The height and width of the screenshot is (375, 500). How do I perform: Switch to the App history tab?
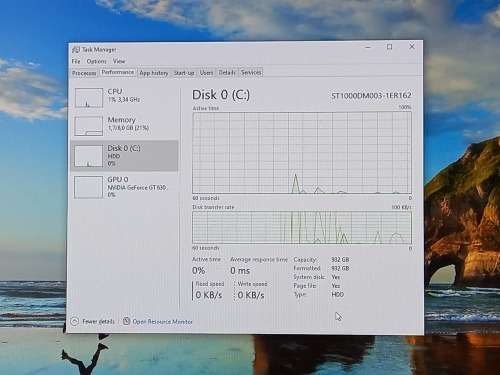(154, 73)
